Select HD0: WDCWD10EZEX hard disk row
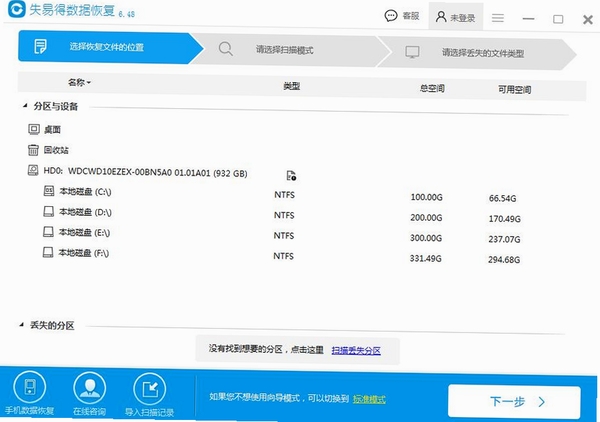This screenshot has height=422, width=600. pos(145,172)
